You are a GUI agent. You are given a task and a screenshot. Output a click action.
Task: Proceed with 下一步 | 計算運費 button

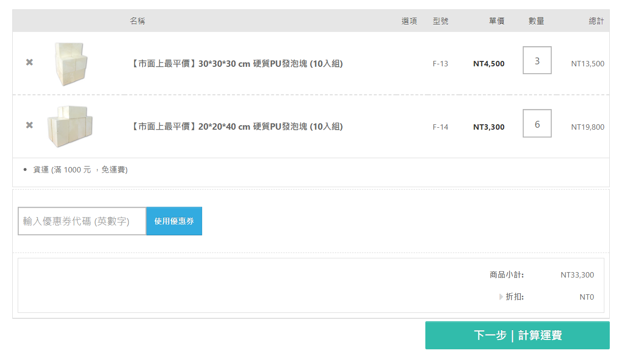pyautogui.click(x=517, y=336)
